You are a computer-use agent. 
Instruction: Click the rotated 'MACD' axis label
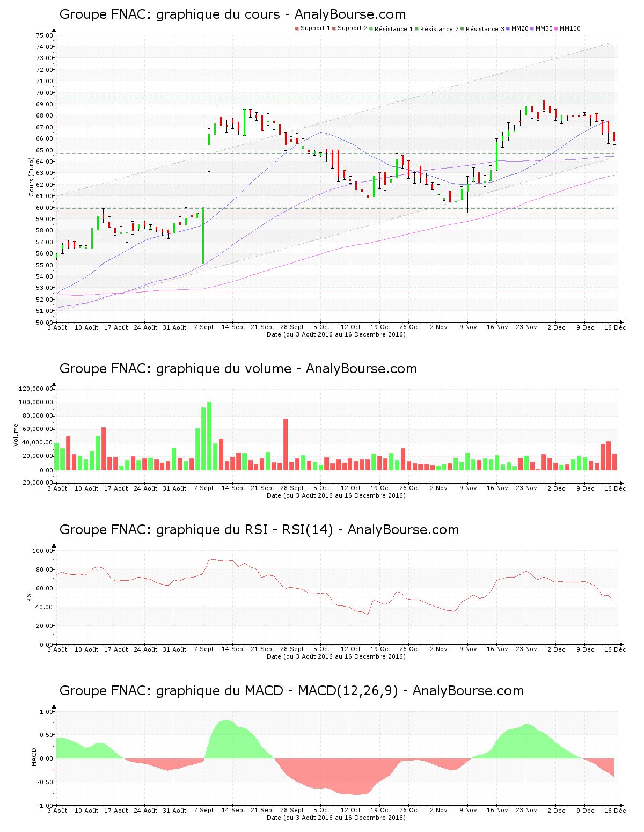(34, 757)
